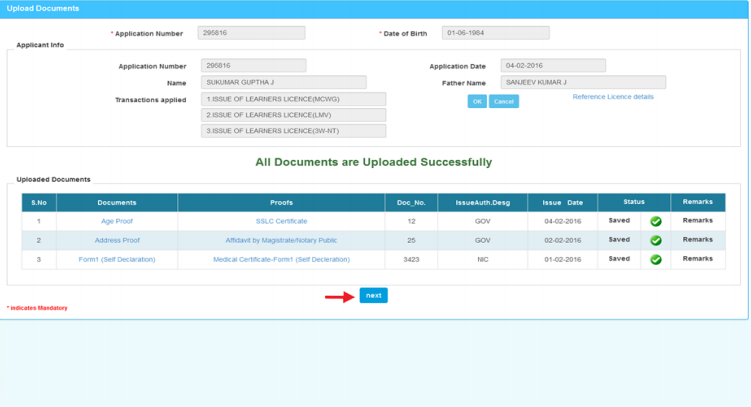751x407 pixels.
Task: Click the Documents column header
Action: pos(117,202)
